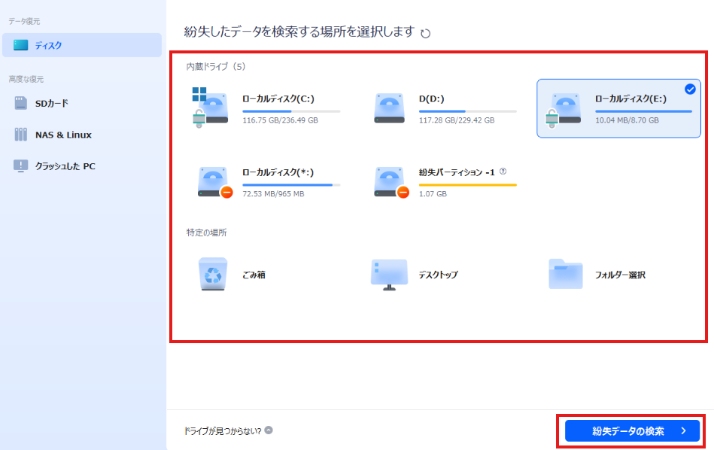Click the C: drive usage bar
The width and height of the screenshot is (714, 450).
point(291,111)
